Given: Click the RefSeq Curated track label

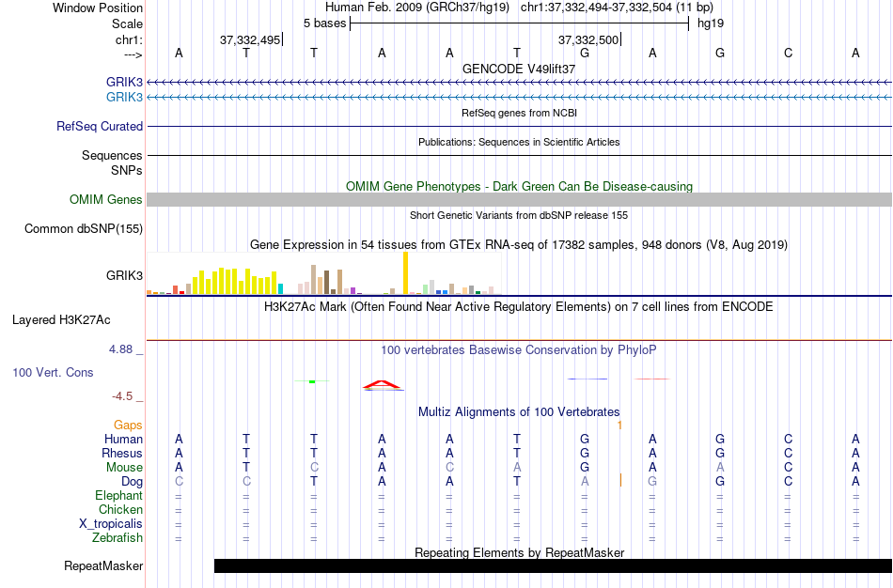Looking at the screenshot, I should (x=100, y=127).
